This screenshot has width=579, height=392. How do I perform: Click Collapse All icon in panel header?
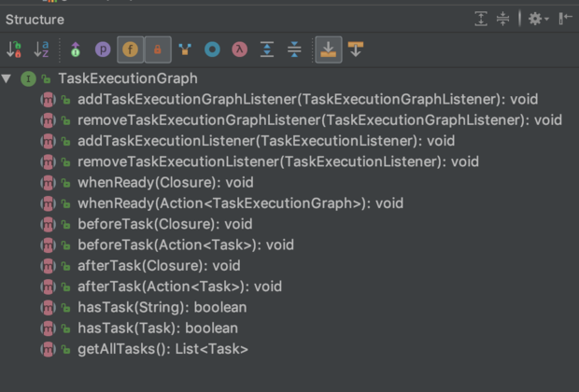click(503, 19)
